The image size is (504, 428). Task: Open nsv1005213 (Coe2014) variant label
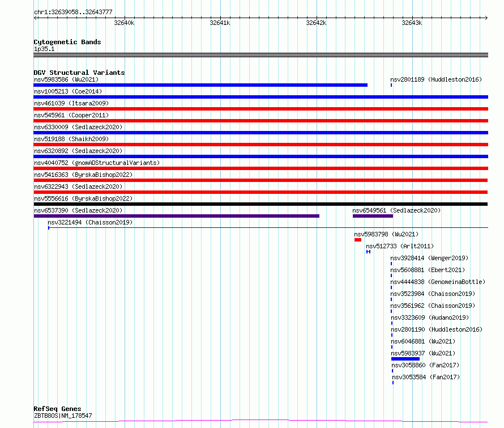coord(68,91)
